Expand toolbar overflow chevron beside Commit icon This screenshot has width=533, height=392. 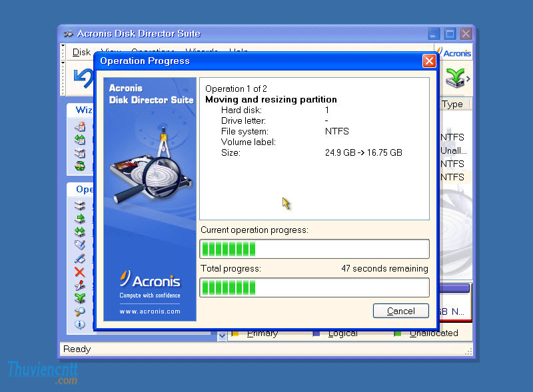pos(468,79)
